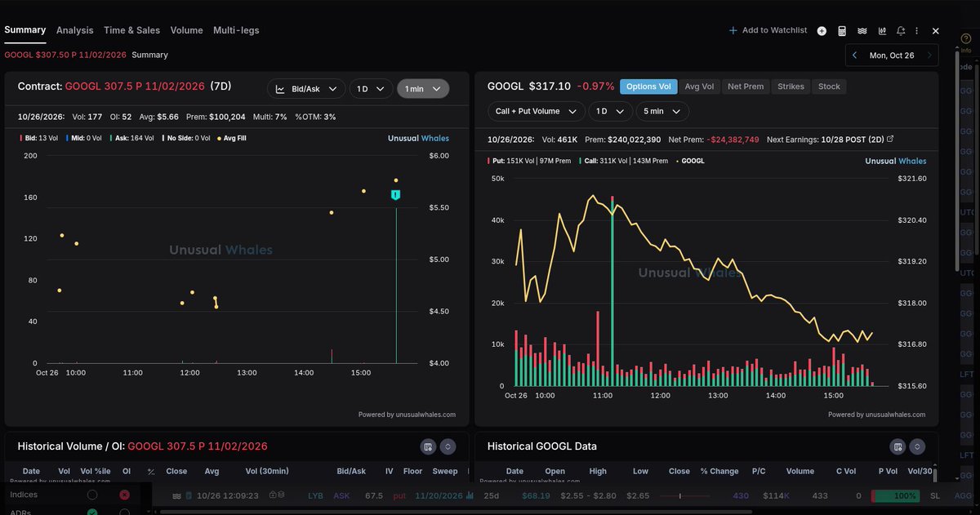Open the Bid/Ask chart type dropdown
Image resolution: width=980 pixels, height=515 pixels.
click(x=306, y=89)
